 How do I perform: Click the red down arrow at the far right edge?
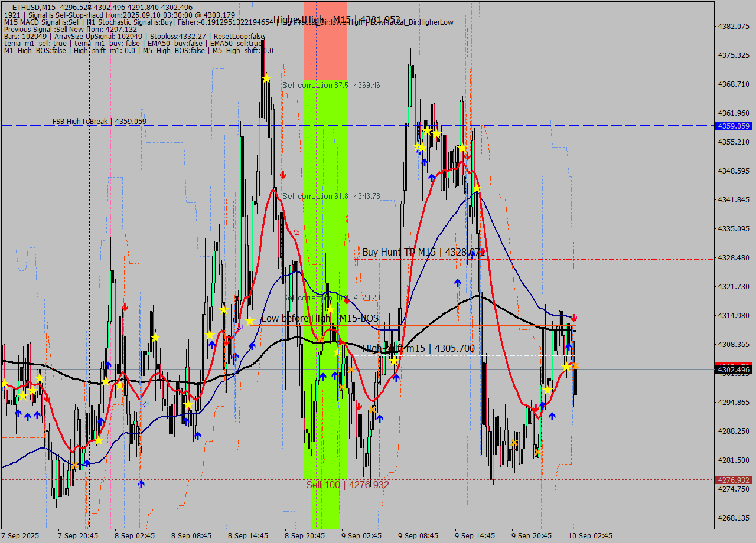point(575,318)
